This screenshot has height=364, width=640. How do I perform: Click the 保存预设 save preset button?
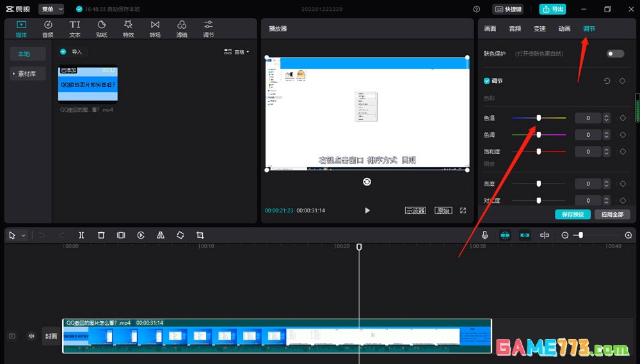coord(572,214)
